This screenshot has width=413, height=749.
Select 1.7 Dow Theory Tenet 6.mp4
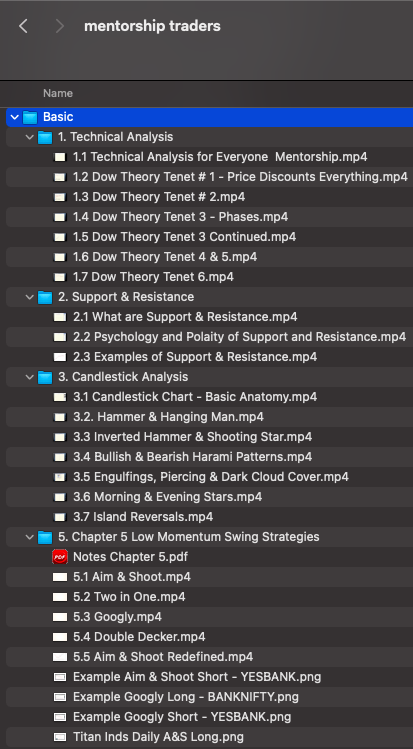tap(209, 277)
